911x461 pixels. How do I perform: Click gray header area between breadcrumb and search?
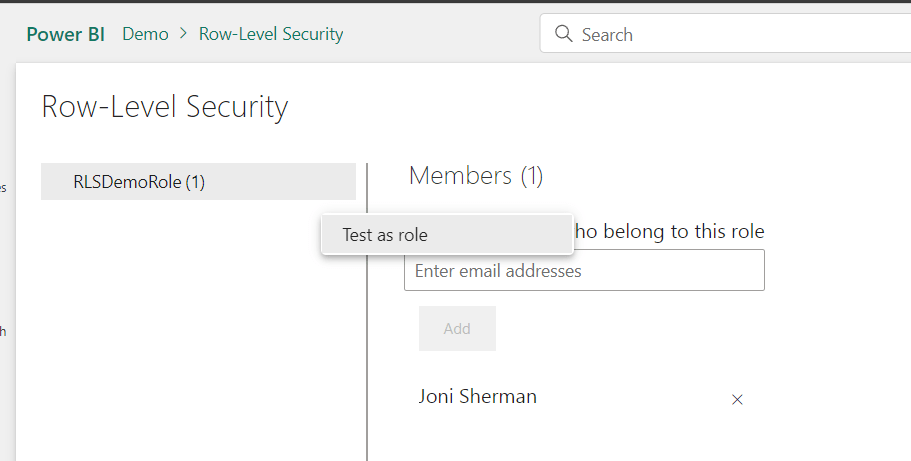pos(440,34)
